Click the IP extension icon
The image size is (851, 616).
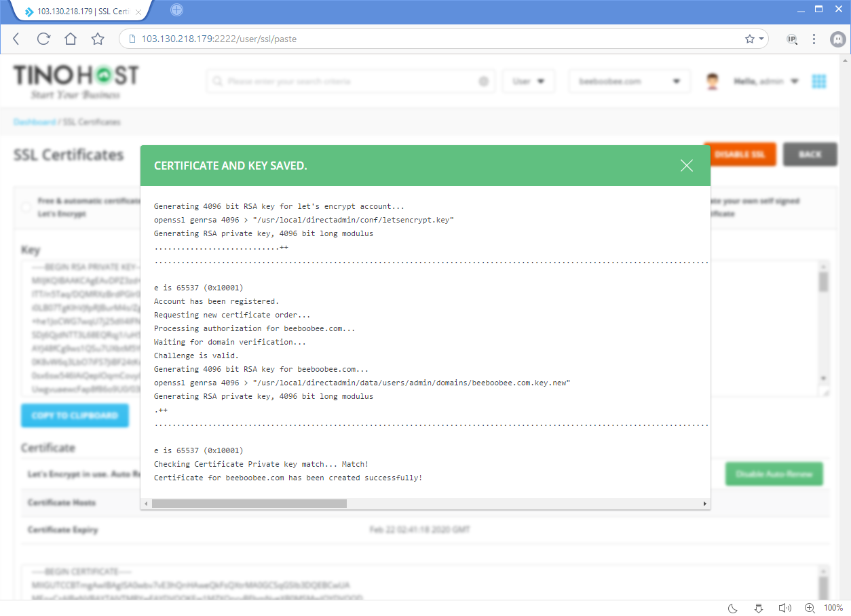click(x=792, y=39)
